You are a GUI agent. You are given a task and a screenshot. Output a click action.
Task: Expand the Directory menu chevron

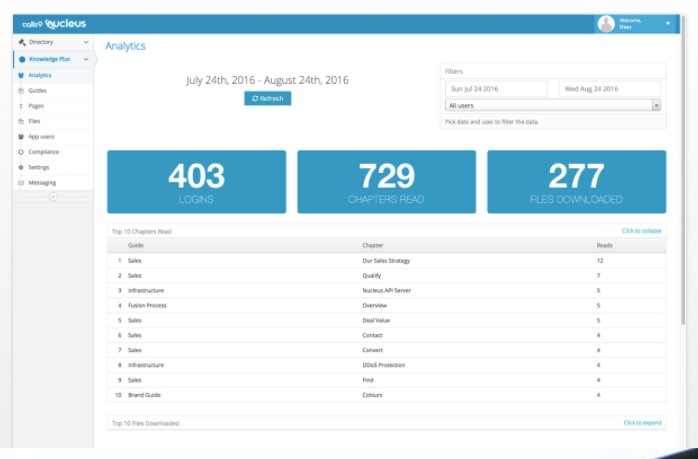point(86,42)
